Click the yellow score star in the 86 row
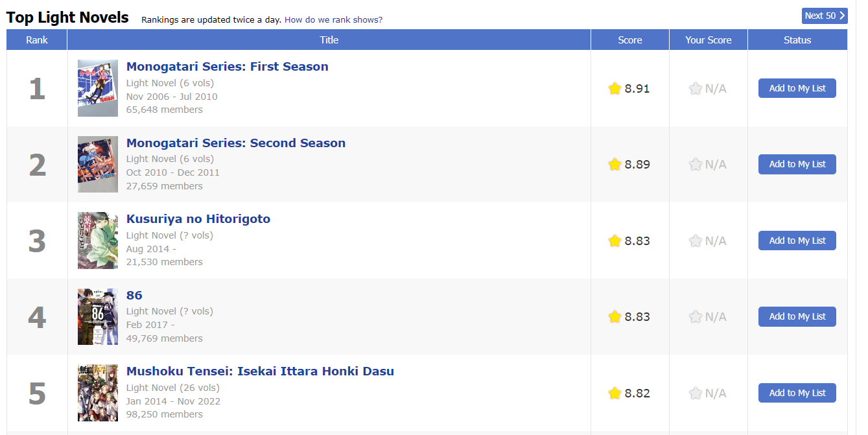Image resolution: width=868 pixels, height=435 pixels. click(x=615, y=316)
